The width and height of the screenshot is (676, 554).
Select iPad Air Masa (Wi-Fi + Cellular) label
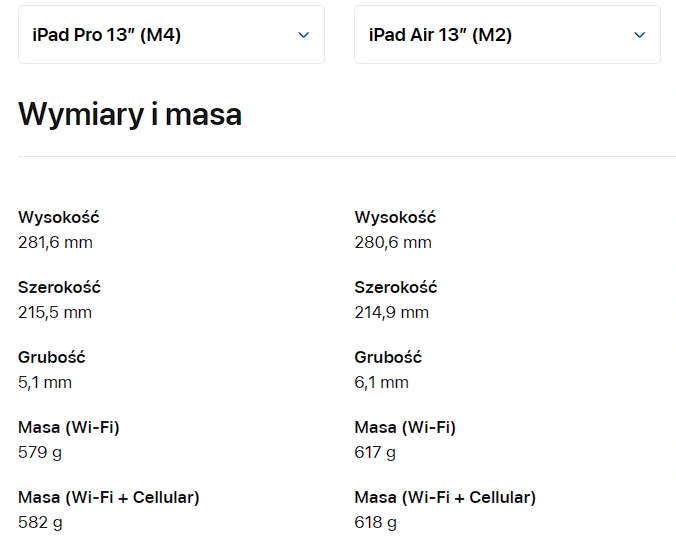pos(445,498)
